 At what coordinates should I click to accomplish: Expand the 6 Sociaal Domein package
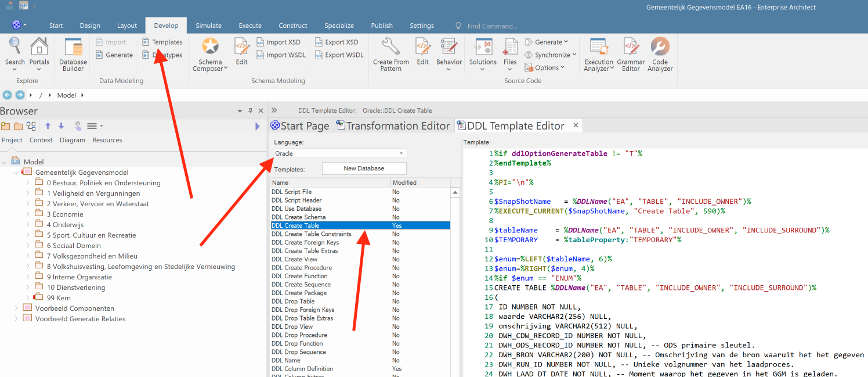(28, 246)
